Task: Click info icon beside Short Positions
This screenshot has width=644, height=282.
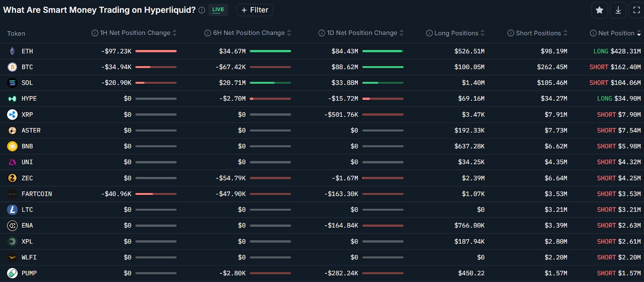Action: click(511, 33)
